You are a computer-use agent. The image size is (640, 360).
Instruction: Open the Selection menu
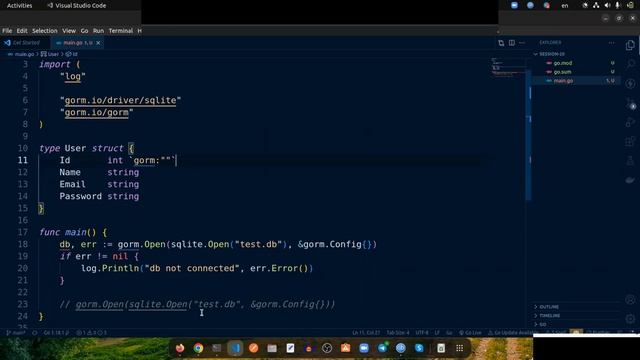tap(44, 31)
